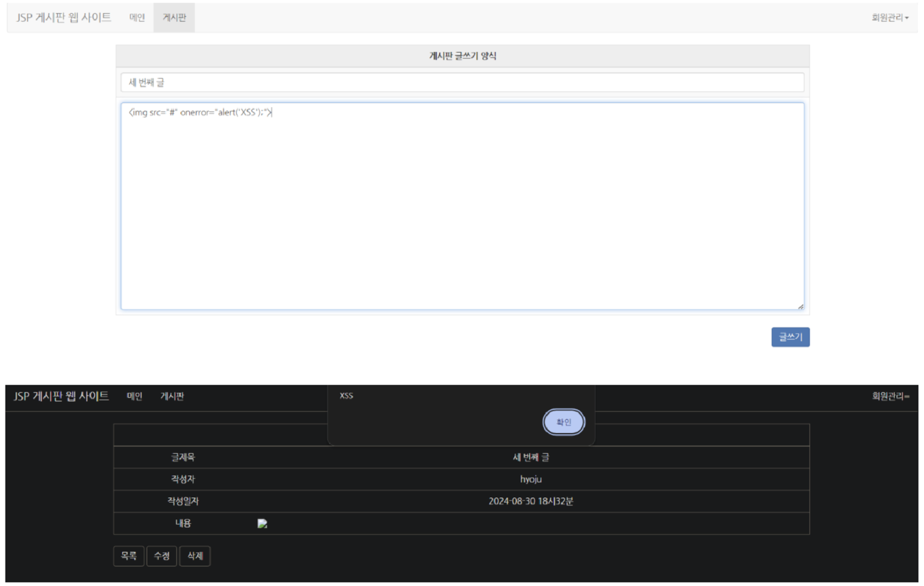
Task: Click the 목록 button
Action: (128, 556)
